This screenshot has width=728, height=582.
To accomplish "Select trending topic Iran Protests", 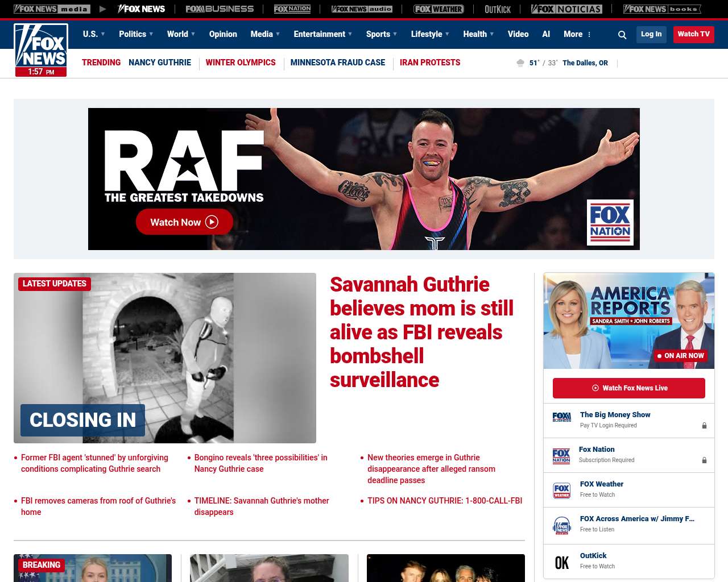I will 430,63.
